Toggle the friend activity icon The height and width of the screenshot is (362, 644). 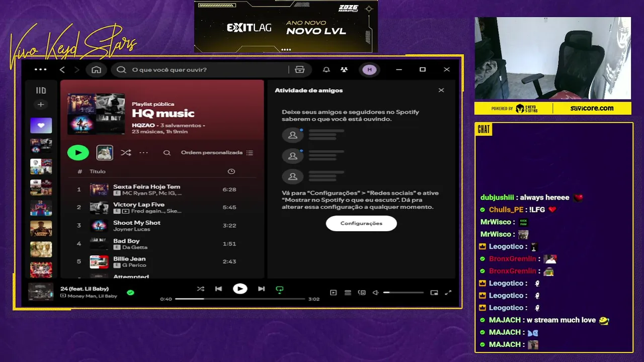coord(344,69)
